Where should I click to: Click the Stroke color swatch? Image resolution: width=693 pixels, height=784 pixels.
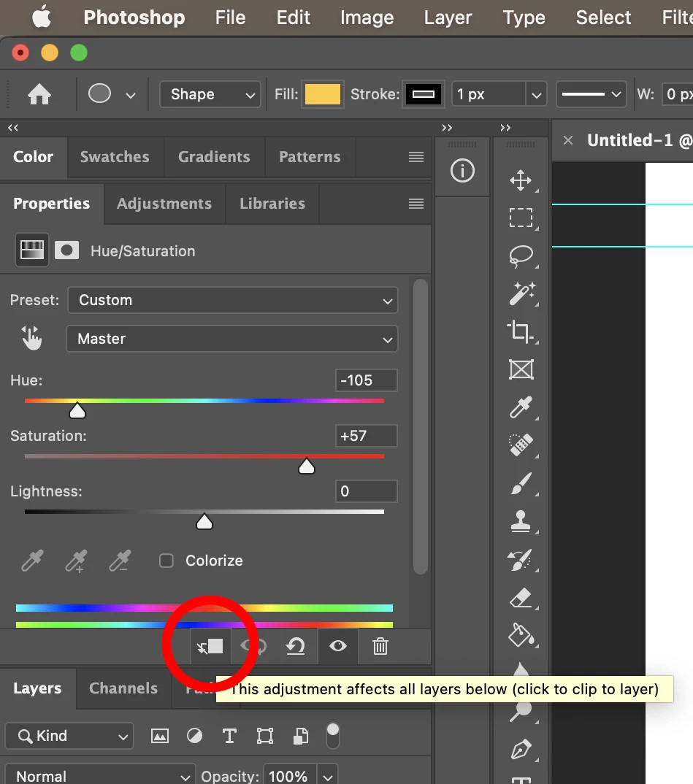click(x=424, y=94)
